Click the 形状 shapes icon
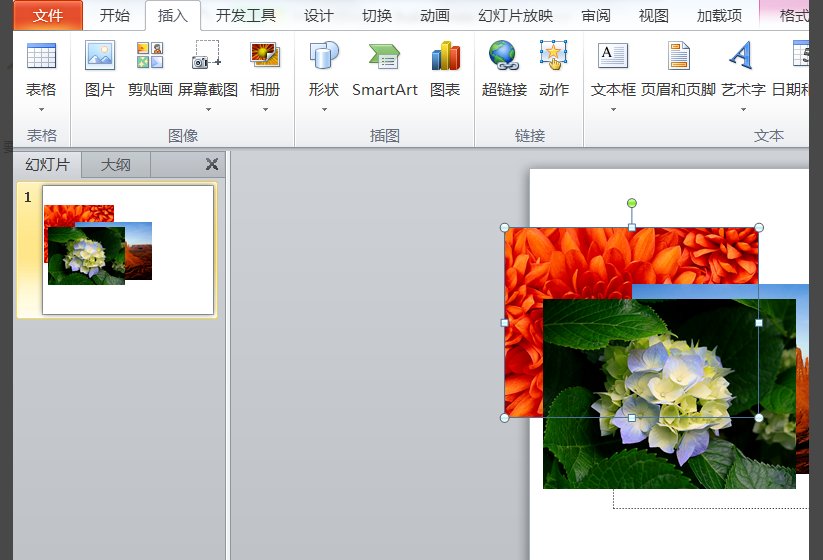The image size is (823, 560). [x=324, y=56]
